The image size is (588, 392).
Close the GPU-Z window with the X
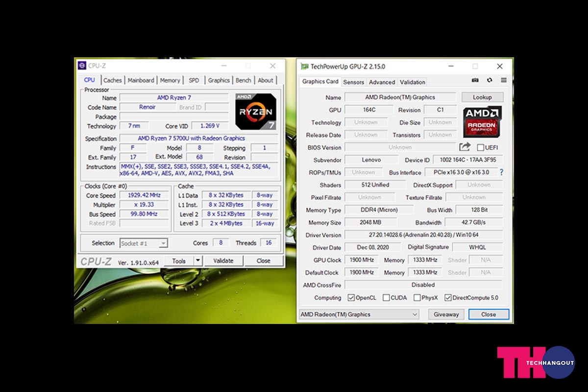(x=500, y=66)
